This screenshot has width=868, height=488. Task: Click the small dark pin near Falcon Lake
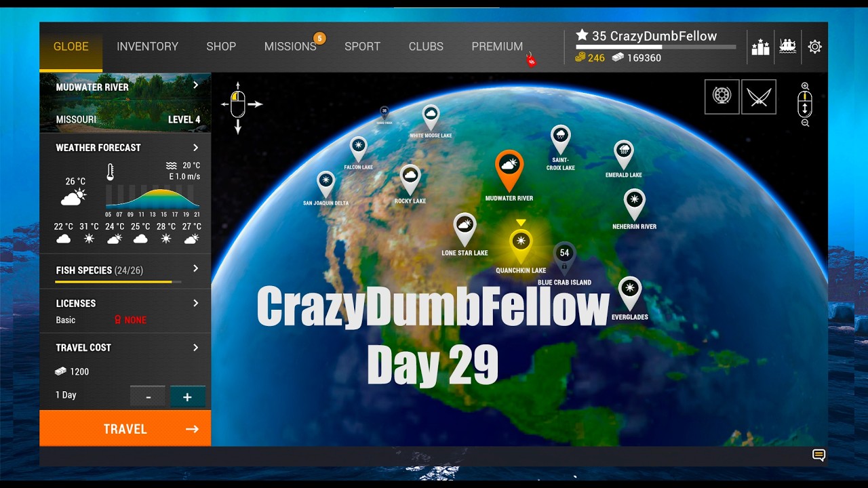pyautogui.click(x=384, y=113)
